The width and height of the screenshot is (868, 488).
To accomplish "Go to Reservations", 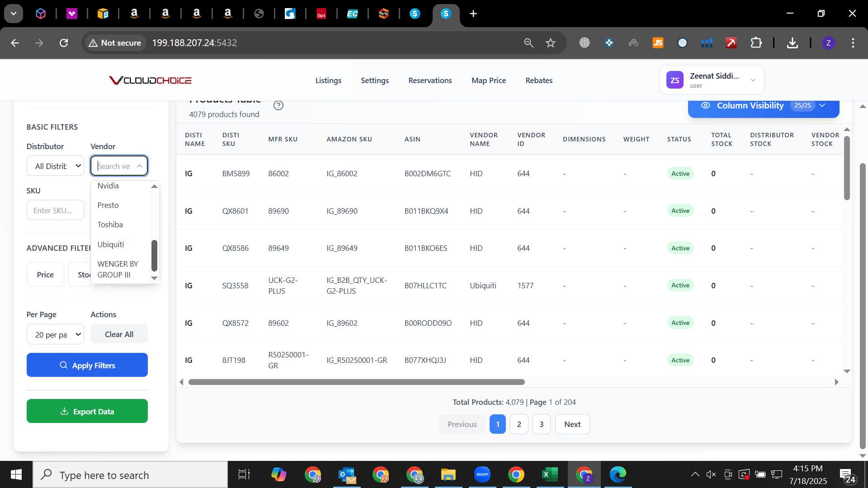I will point(430,80).
